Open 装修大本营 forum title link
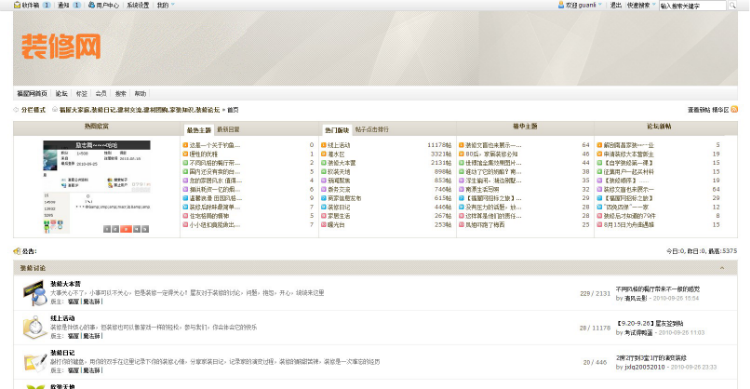 click(x=66, y=284)
